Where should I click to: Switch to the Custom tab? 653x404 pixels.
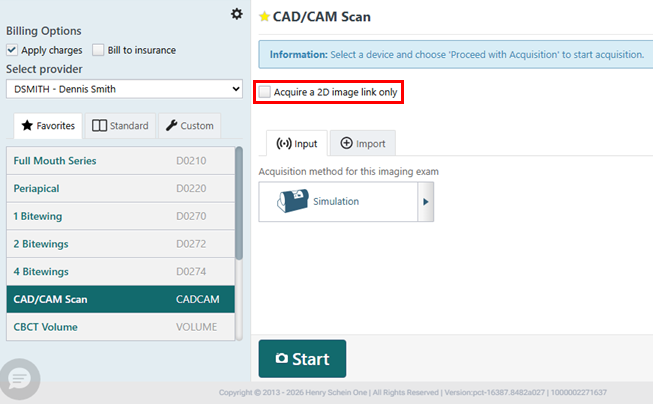(189, 126)
